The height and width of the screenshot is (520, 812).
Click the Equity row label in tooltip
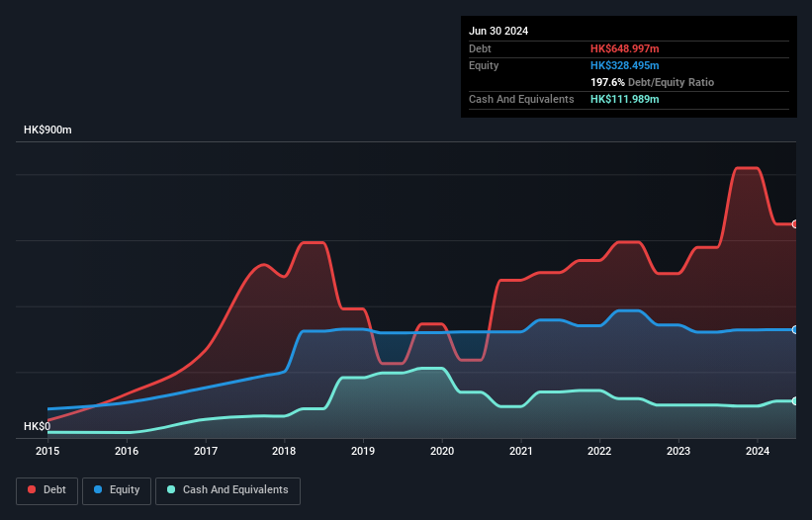coord(484,65)
